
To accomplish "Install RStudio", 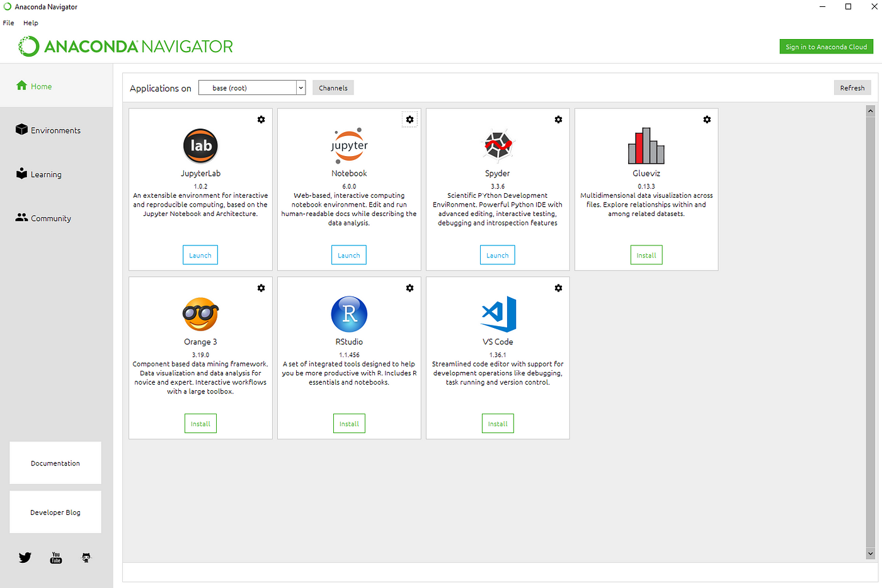I will [x=349, y=424].
